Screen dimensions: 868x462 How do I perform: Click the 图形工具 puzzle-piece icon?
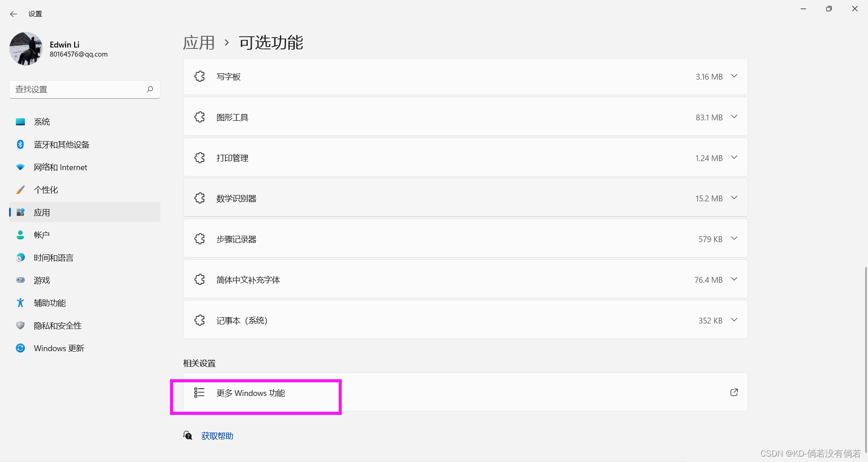click(199, 117)
